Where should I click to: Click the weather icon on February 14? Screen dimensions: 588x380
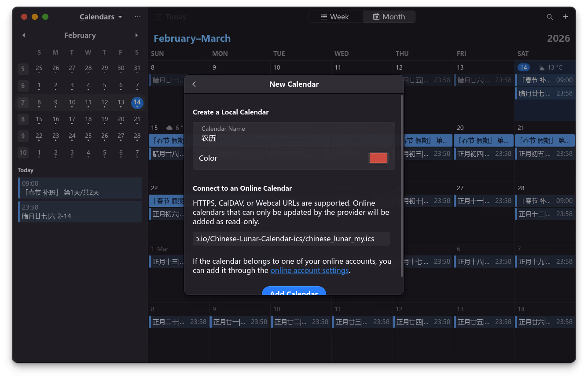coord(541,67)
